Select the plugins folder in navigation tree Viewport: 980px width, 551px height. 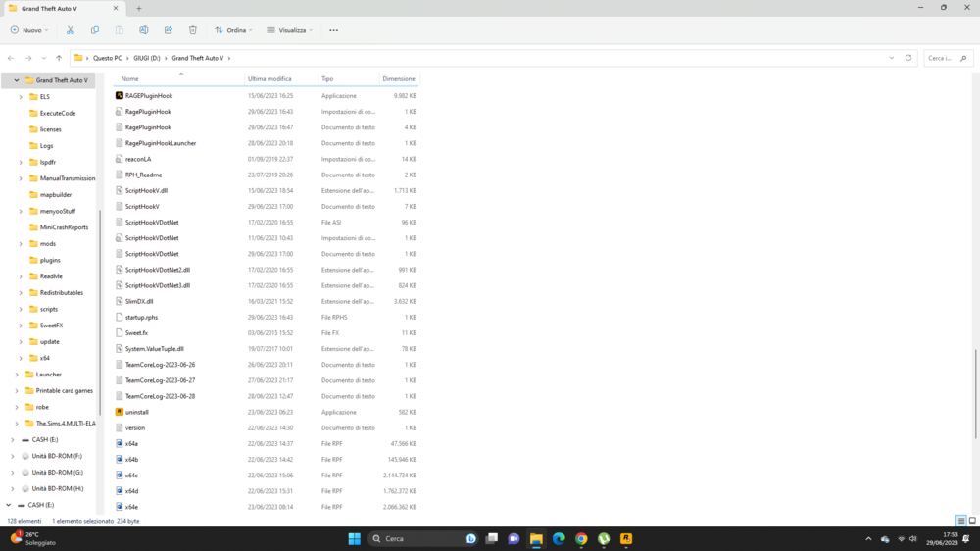(x=50, y=260)
